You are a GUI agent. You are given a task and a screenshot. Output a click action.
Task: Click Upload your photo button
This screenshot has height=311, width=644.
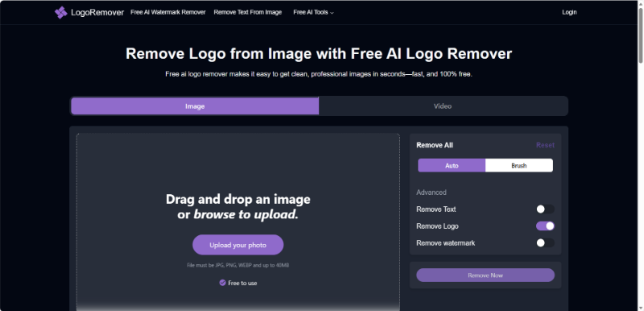(x=237, y=245)
